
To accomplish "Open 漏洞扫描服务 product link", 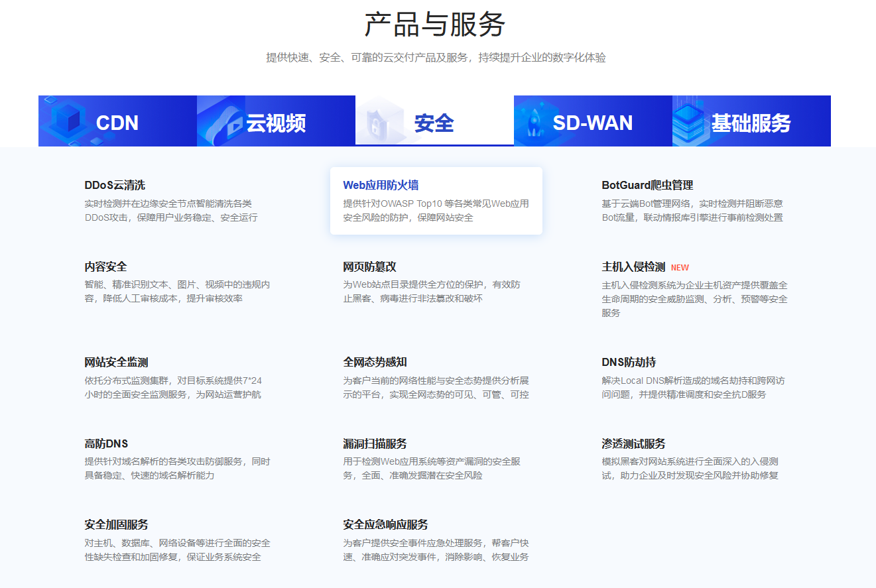I will [375, 443].
